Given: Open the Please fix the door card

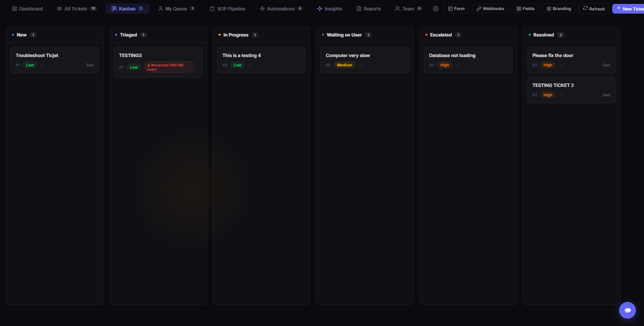Looking at the screenshot, I should click(571, 60).
